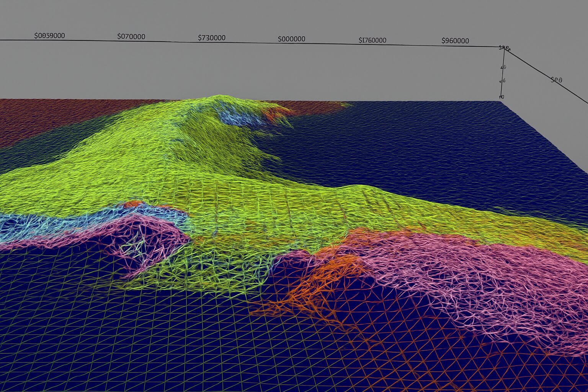Select the $730000 tick label
Viewport: 588px width, 392px height.
(211, 38)
